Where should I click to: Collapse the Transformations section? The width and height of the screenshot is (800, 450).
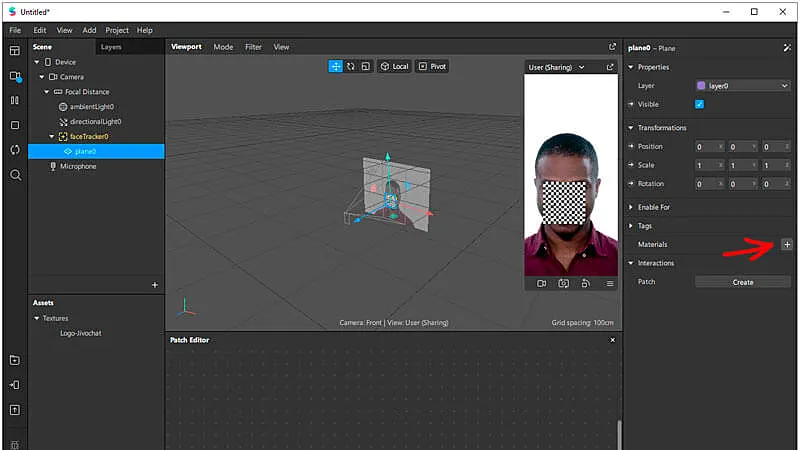click(631, 128)
